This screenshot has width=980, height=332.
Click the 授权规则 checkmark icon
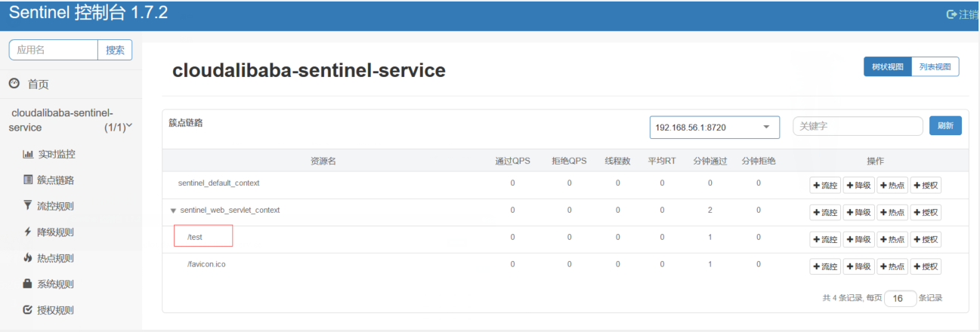click(x=28, y=310)
